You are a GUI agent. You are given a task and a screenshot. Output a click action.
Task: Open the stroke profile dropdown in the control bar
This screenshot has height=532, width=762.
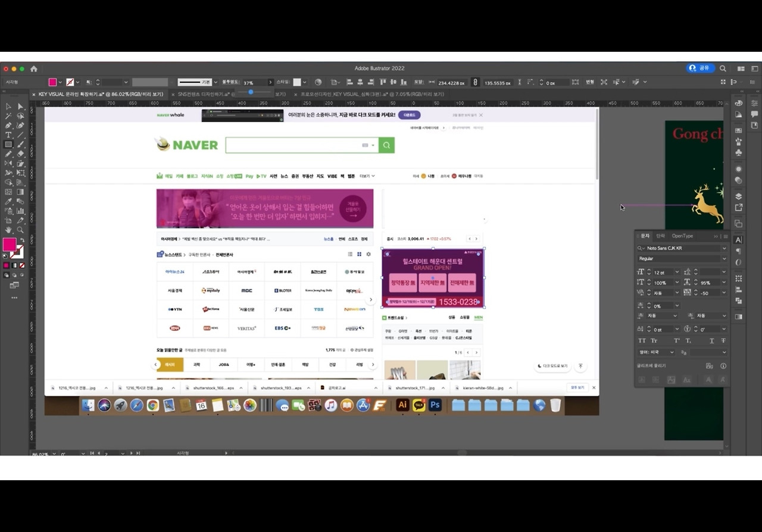point(216,82)
